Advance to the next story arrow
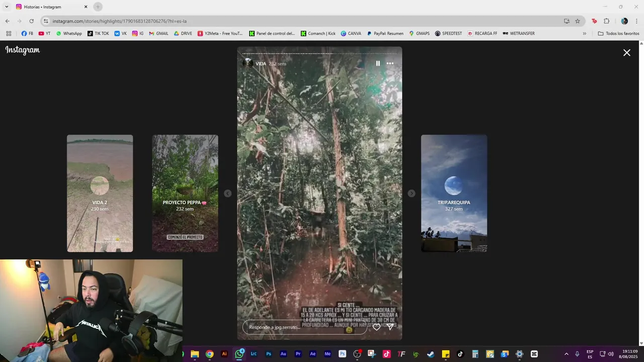Screen dimensions: 644x362 (412, 194)
